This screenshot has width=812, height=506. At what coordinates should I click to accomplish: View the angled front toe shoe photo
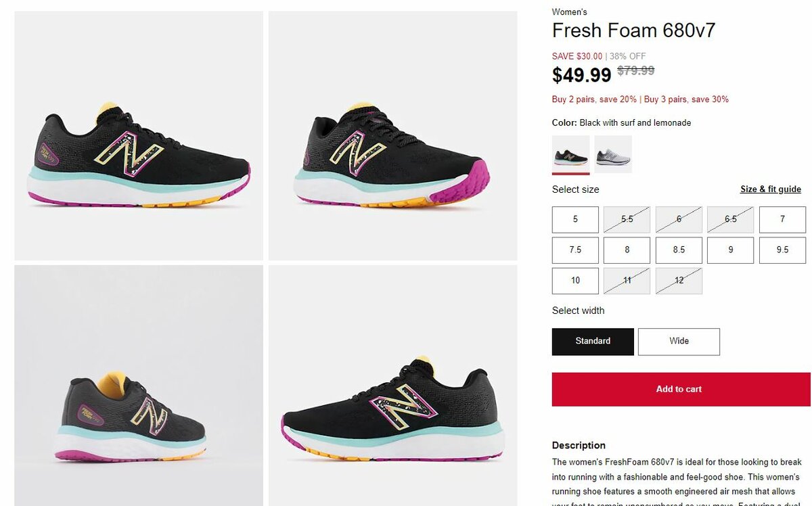(x=392, y=135)
